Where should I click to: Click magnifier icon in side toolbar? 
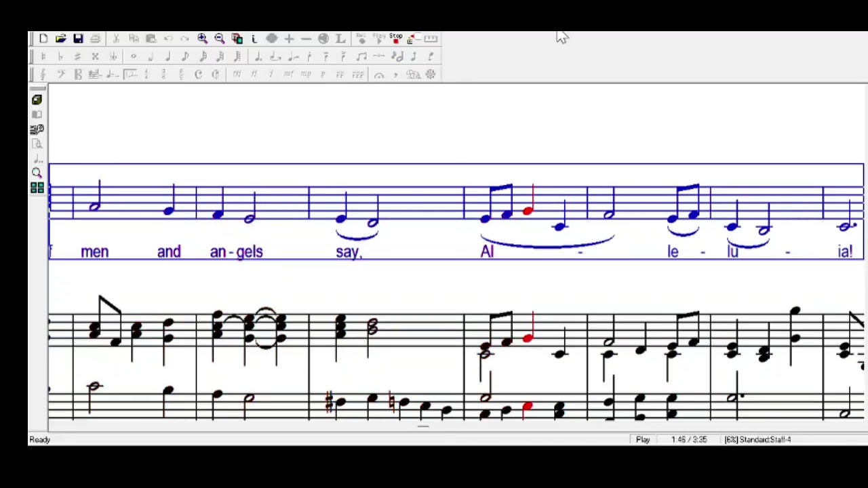tap(37, 174)
